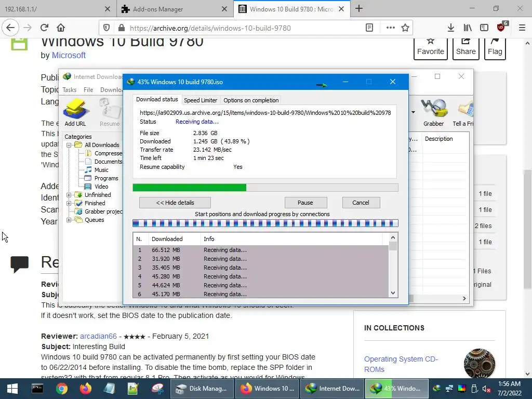The height and width of the screenshot is (399, 532).
Task: Collapse the All Downloads tree node
Action: pyautogui.click(x=69, y=145)
